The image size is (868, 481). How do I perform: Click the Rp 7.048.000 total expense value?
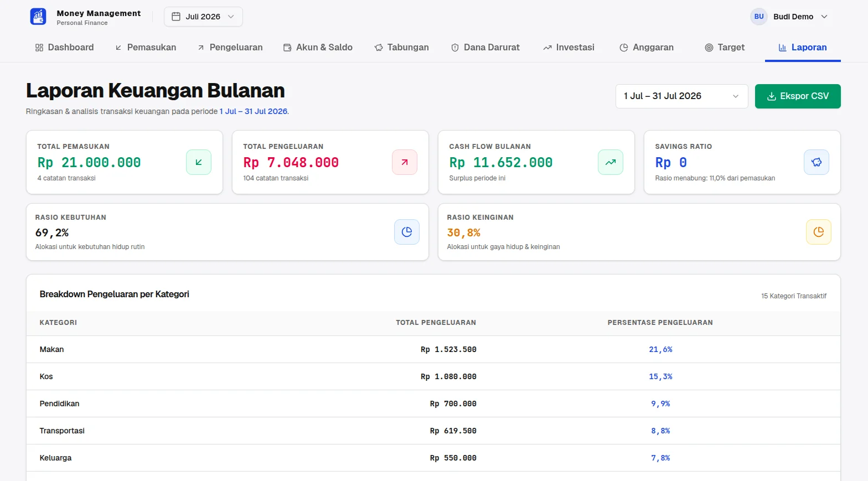(291, 163)
